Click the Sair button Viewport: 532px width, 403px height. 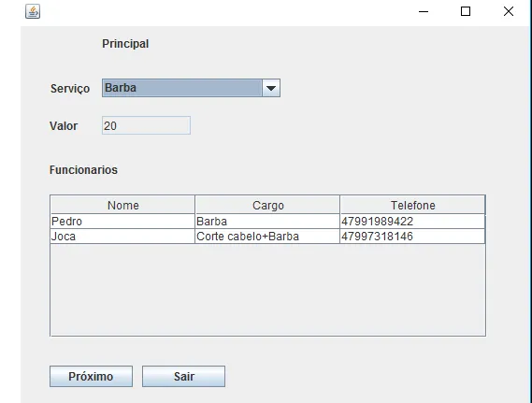click(183, 376)
